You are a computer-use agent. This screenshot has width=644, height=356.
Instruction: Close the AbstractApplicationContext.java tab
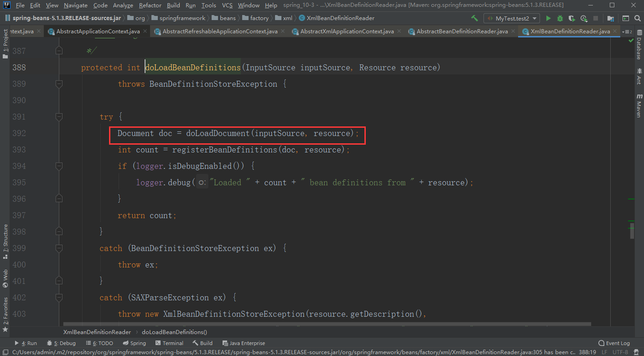point(145,31)
